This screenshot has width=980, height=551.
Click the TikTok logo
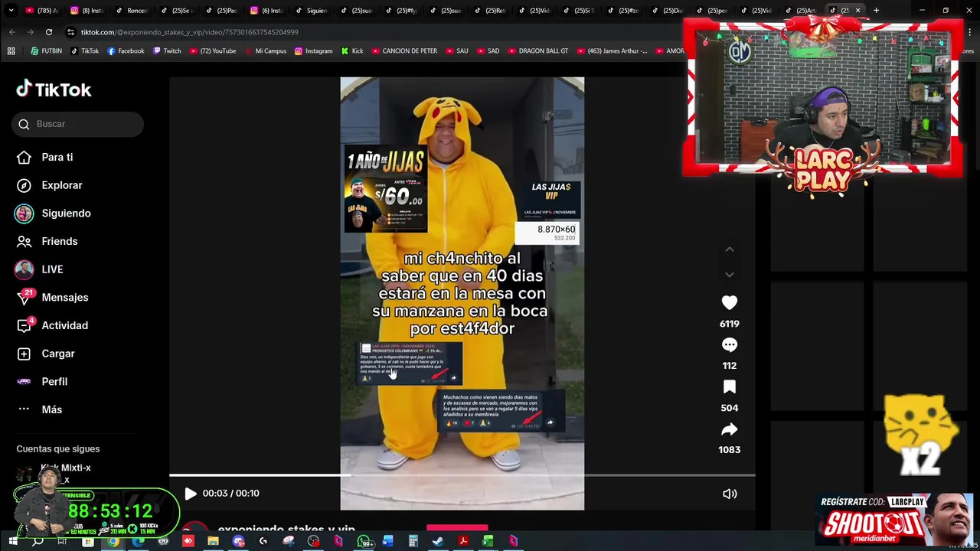coord(54,90)
